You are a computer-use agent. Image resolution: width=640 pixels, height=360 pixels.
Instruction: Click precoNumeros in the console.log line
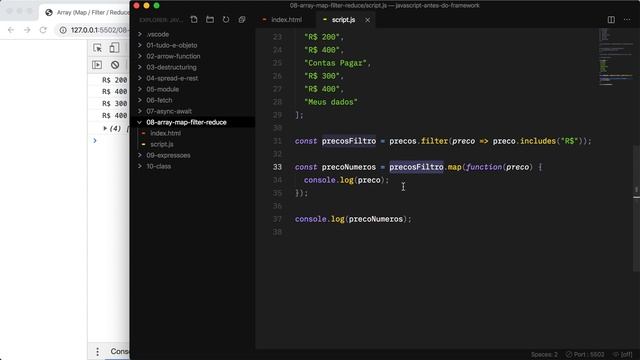coord(376,219)
